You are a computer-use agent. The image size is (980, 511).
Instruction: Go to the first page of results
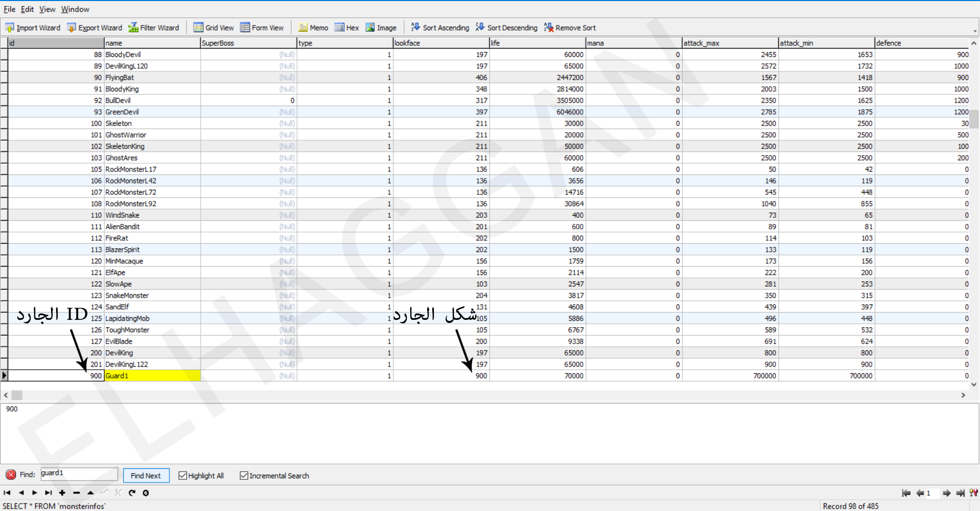(x=906, y=493)
